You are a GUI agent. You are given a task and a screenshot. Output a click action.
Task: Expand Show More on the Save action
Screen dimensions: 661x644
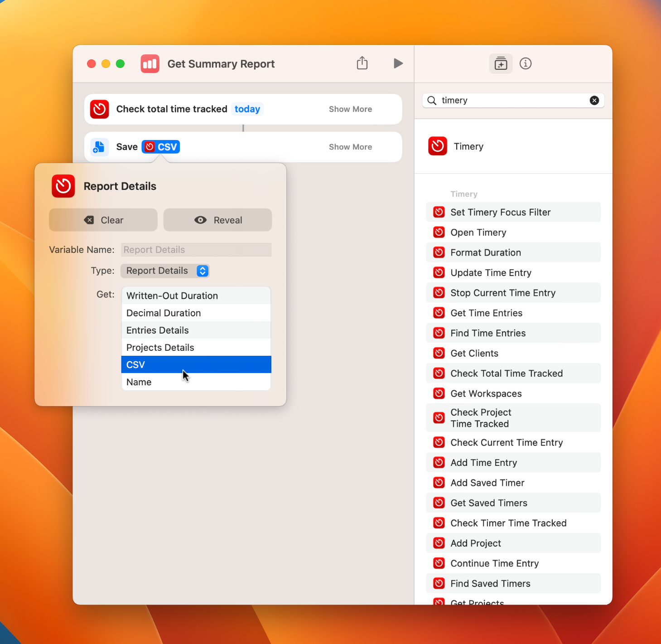pos(350,147)
